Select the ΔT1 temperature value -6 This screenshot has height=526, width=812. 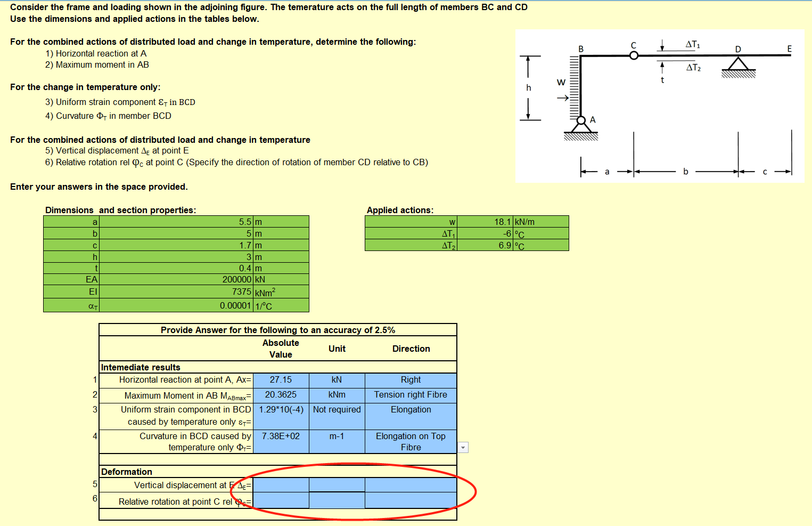click(485, 233)
